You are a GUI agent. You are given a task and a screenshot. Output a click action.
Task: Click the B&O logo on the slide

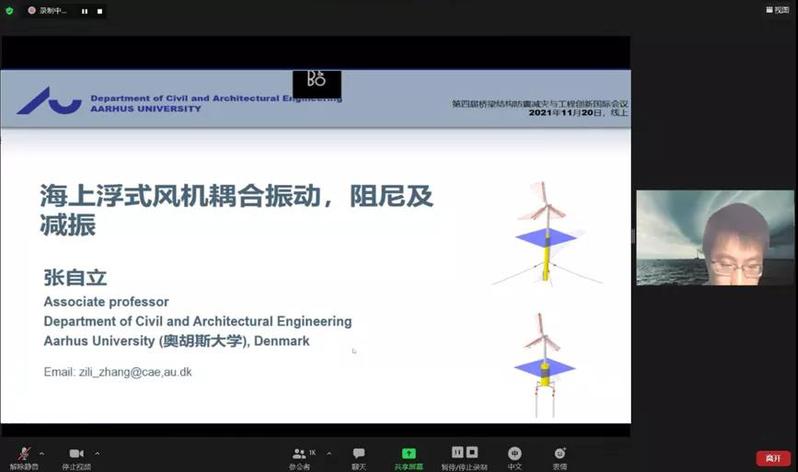pyautogui.click(x=316, y=82)
